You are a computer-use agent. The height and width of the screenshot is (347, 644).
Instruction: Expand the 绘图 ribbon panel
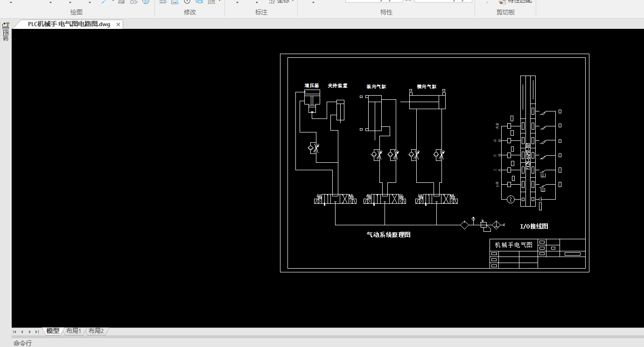[x=77, y=12]
